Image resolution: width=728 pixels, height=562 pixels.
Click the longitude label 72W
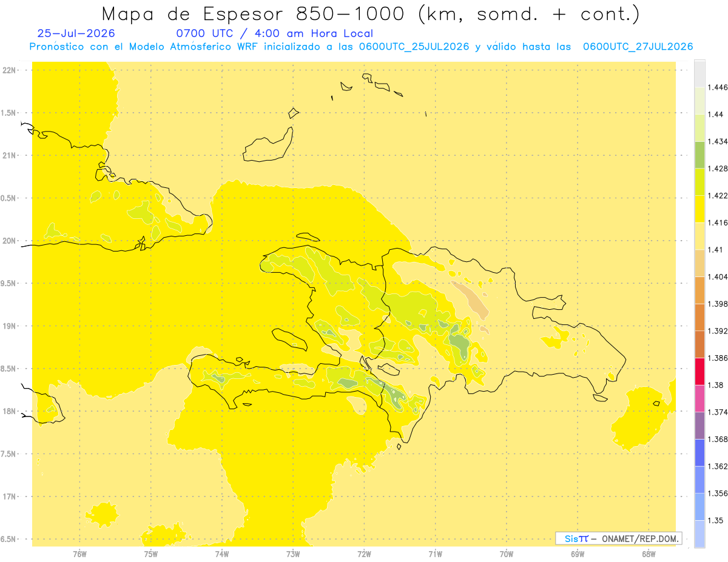point(364,555)
